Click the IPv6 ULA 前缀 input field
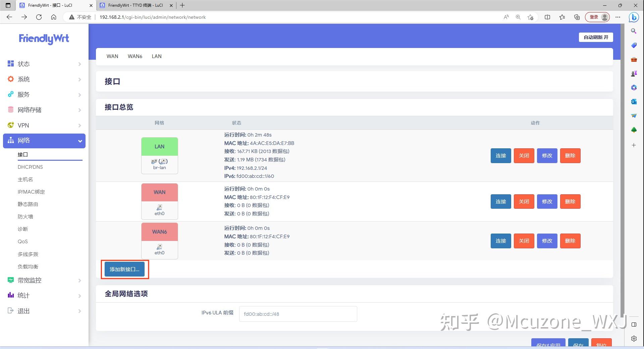The height and width of the screenshot is (349, 644). pyautogui.click(x=298, y=314)
